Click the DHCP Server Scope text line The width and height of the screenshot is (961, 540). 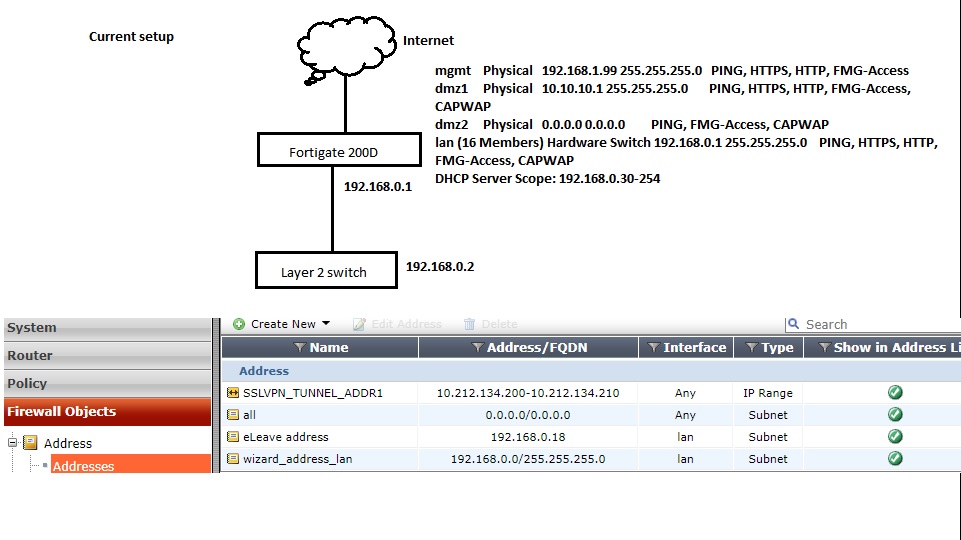tap(547, 179)
